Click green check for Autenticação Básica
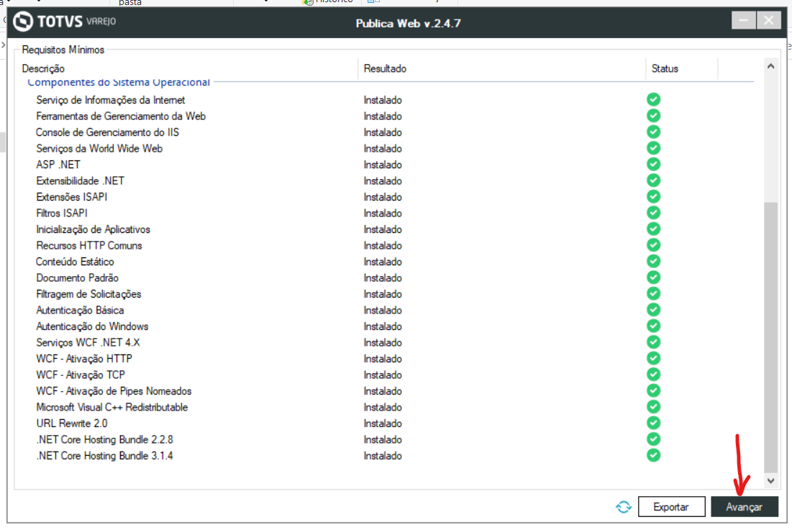This screenshot has width=792, height=532. [x=654, y=309]
